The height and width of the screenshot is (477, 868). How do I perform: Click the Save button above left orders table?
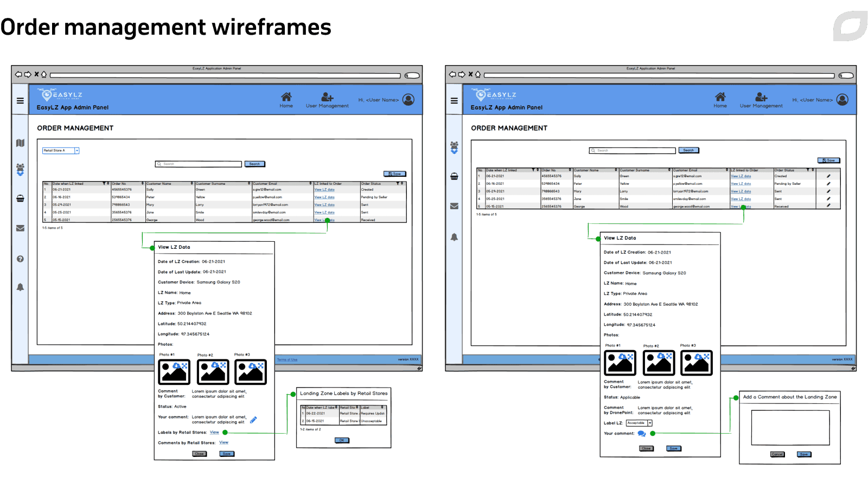(x=394, y=174)
